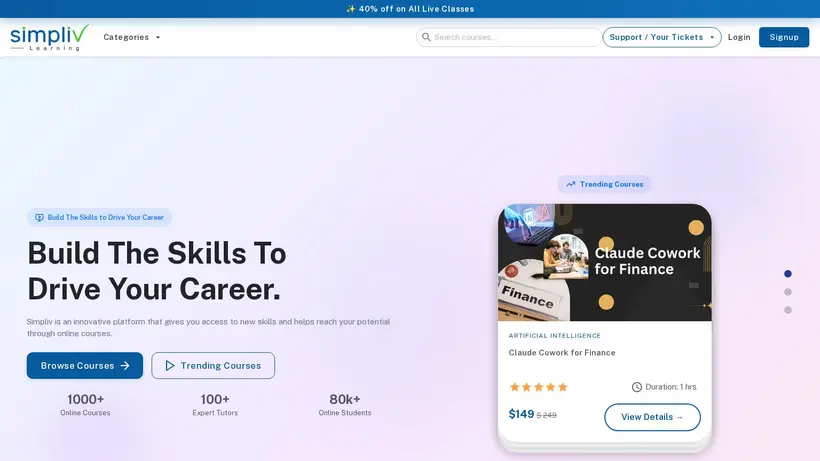The height and width of the screenshot is (461, 820).
Task: Click the 40% off on All Live Classes banner
Action: pyautogui.click(x=410, y=9)
